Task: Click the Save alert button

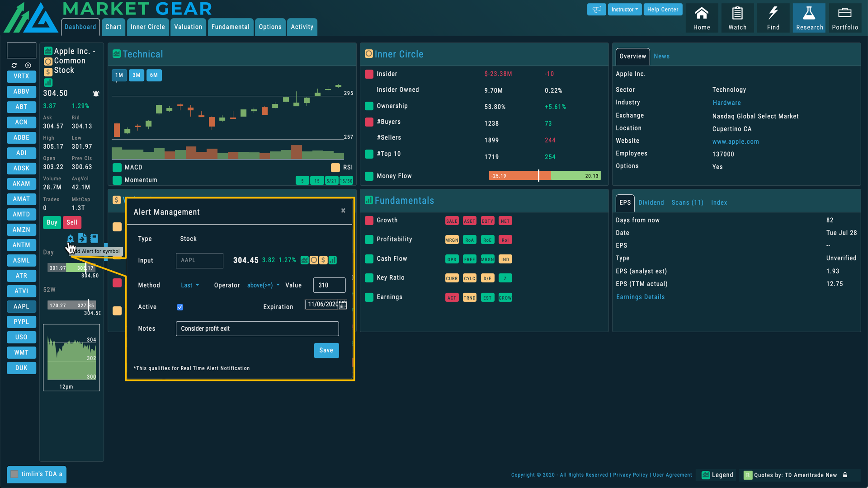Action: (x=326, y=351)
